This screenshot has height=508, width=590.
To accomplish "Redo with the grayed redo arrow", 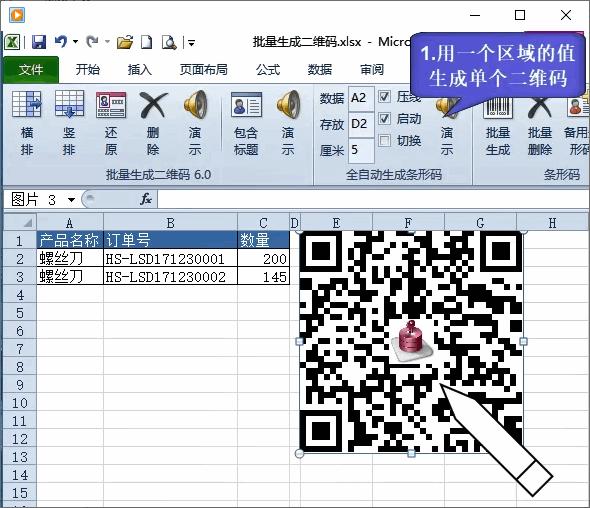I will [92, 41].
